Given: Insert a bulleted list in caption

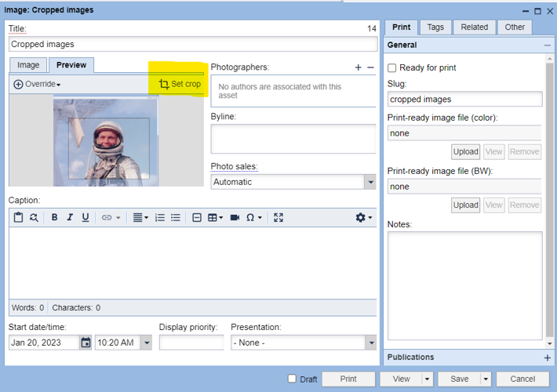Looking at the screenshot, I should tap(176, 217).
